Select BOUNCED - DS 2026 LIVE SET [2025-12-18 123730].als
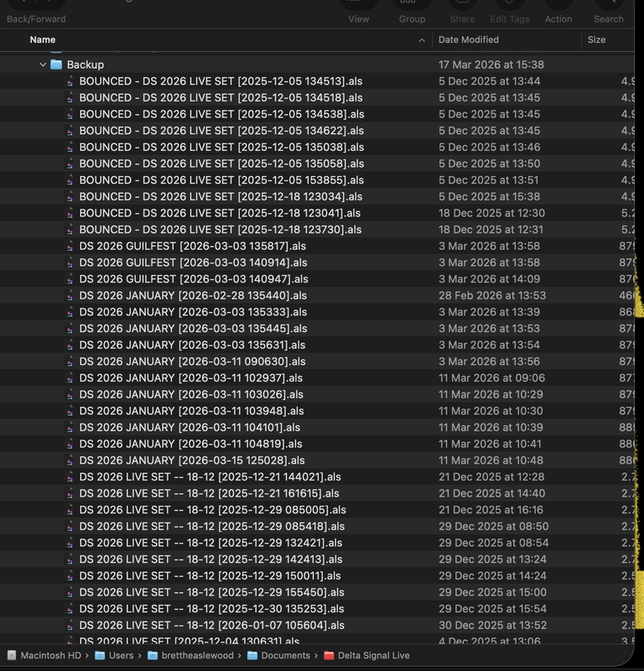644x671 pixels. [220, 229]
